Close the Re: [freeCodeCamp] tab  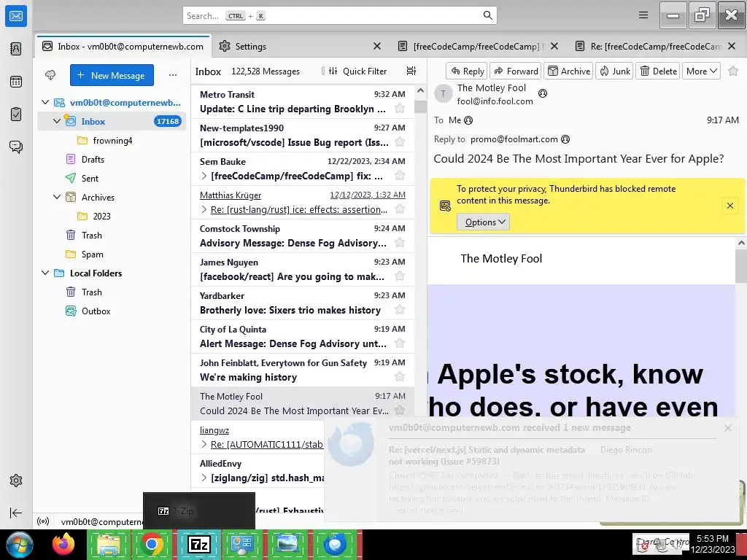(x=732, y=46)
